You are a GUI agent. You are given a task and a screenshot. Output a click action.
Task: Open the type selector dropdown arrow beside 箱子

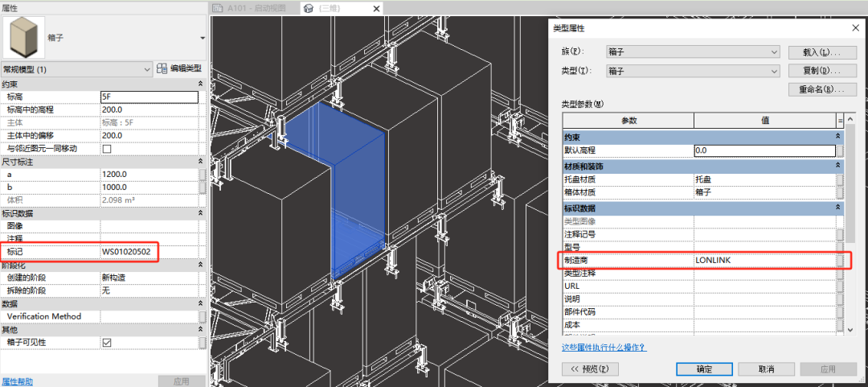tap(202, 38)
